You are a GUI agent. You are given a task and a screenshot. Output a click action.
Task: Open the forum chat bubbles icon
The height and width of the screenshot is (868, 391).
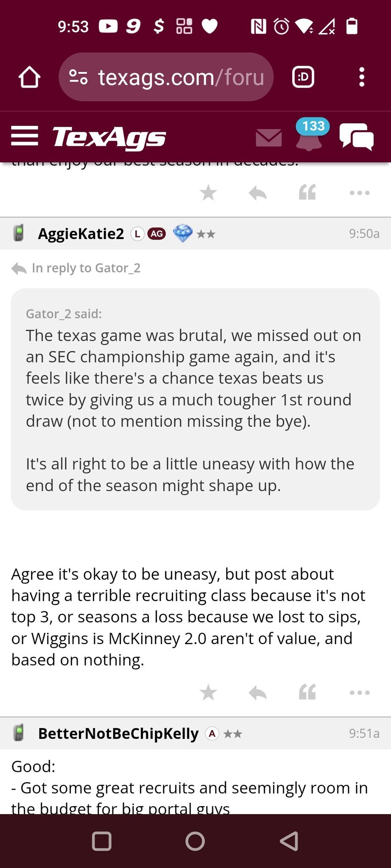click(356, 137)
